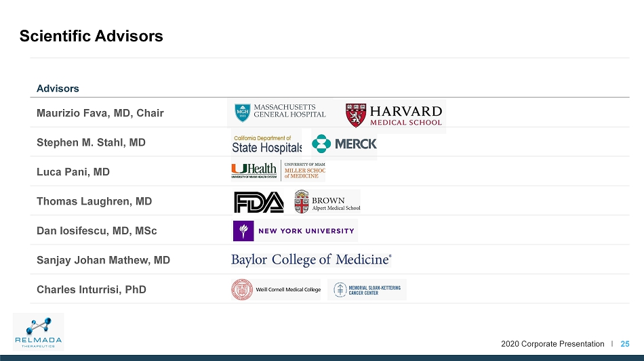Select the name Maurizio Fava, MD, Chair

[100, 113]
